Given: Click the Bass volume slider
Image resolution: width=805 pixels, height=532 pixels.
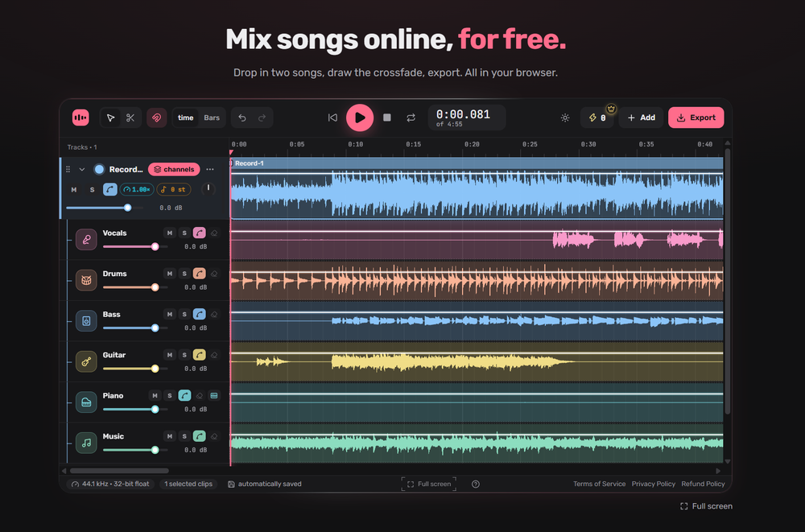Looking at the screenshot, I should pos(134,328).
